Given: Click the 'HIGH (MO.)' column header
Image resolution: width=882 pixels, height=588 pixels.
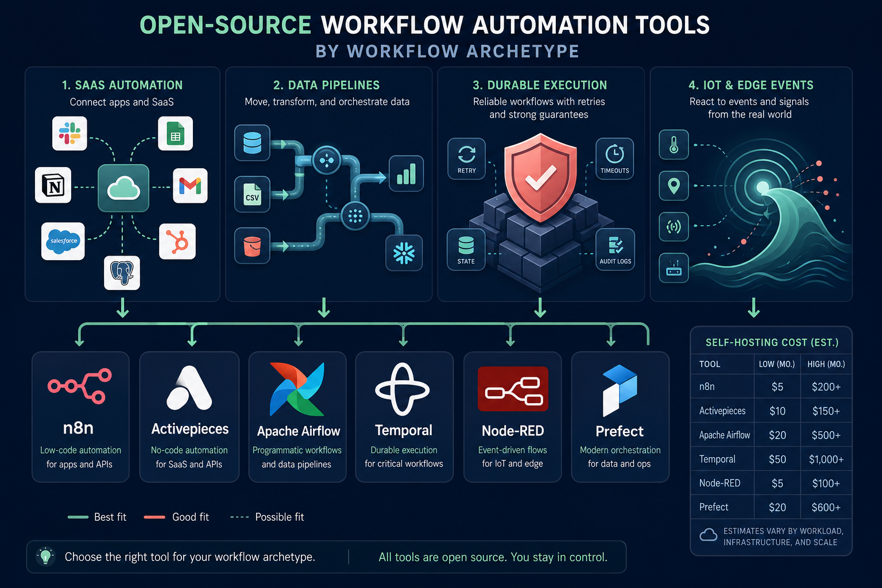Looking at the screenshot, I should 826,364.
